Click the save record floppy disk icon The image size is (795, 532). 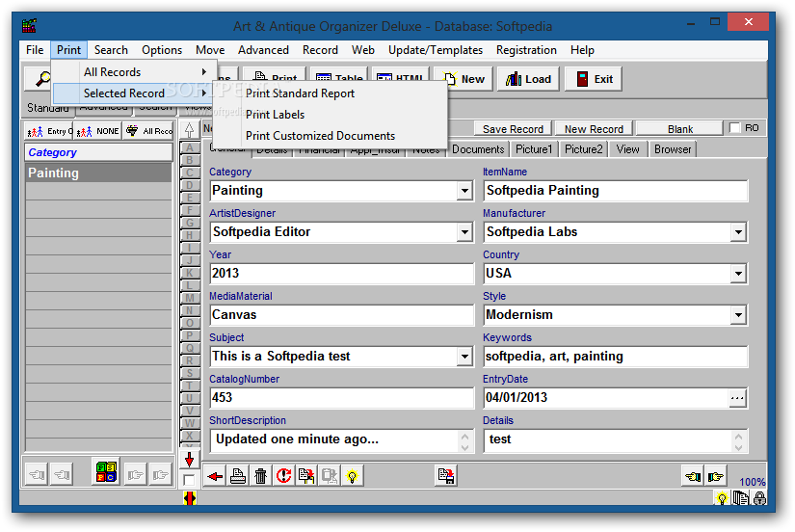click(446, 476)
